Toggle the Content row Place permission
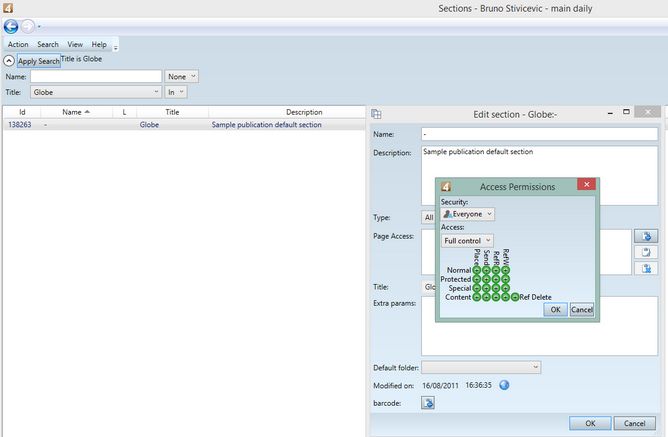The width and height of the screenshot is (668, 437). (477, 297)
